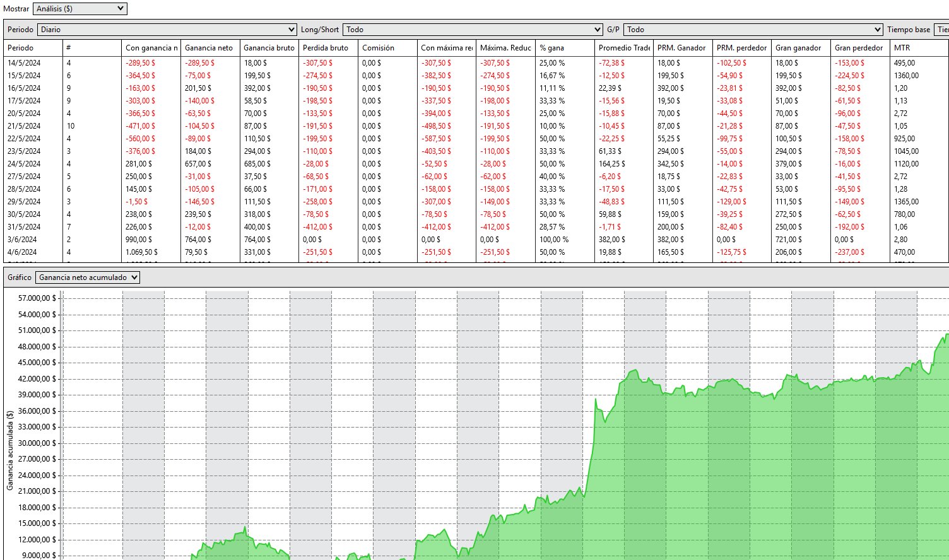Click the 57.000,00 $ axis label

(37, 298)
